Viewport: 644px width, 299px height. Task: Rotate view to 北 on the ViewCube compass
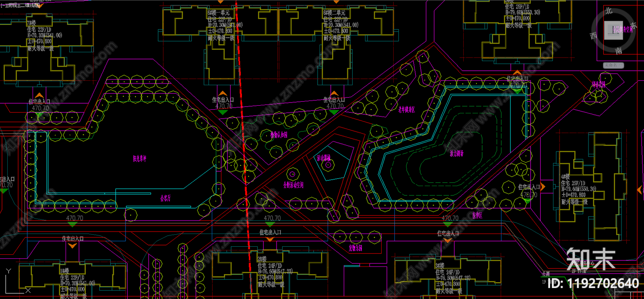click(609, 11)
